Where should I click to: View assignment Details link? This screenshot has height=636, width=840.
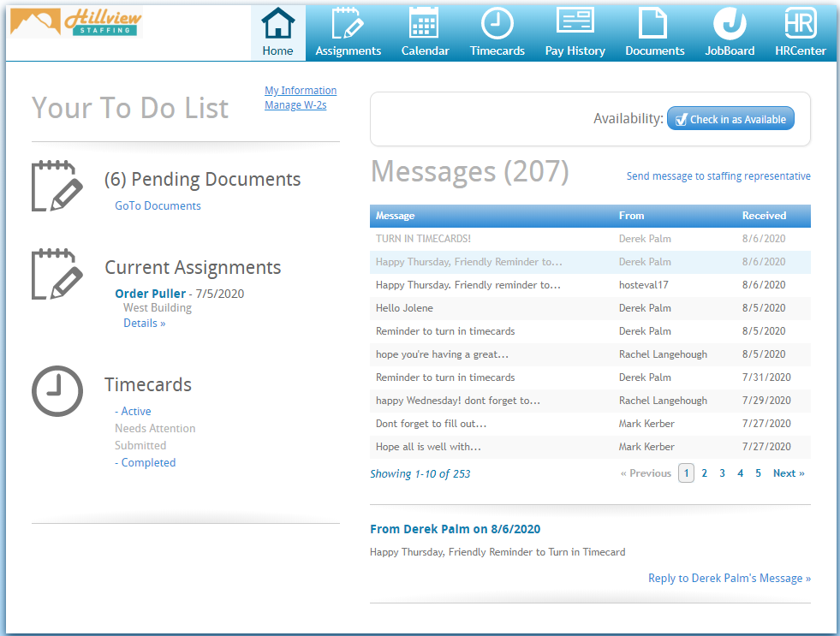point(144,323)
